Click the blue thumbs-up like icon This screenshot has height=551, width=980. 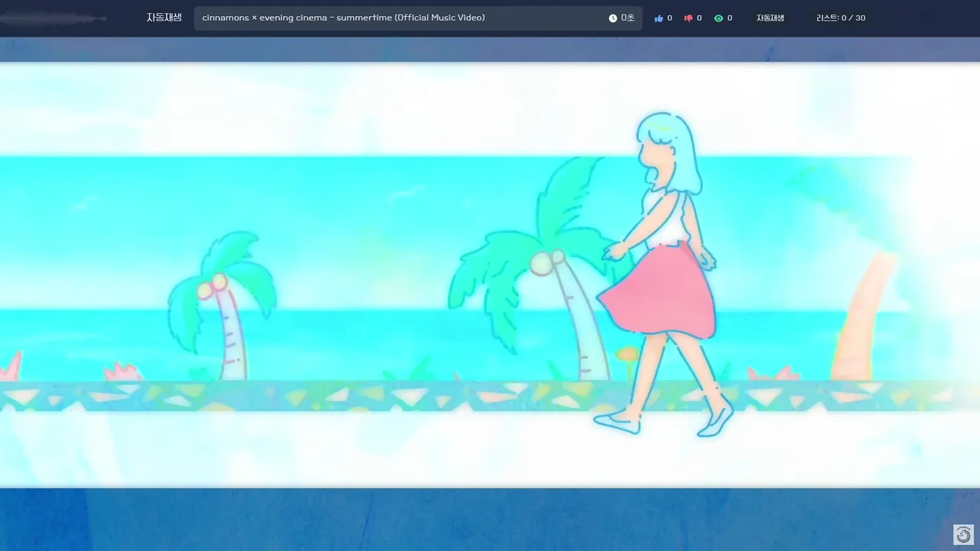(x=658, y=18)
